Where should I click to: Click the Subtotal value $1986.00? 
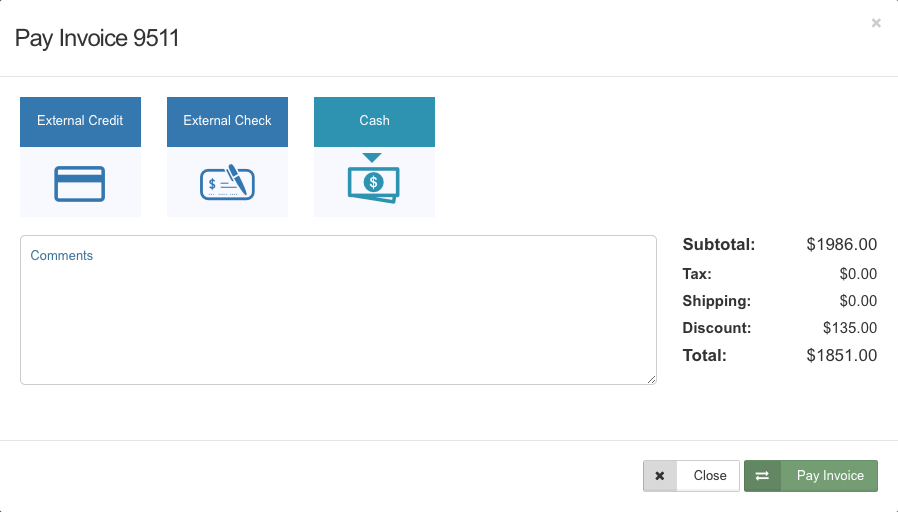(x=842, y=245)
